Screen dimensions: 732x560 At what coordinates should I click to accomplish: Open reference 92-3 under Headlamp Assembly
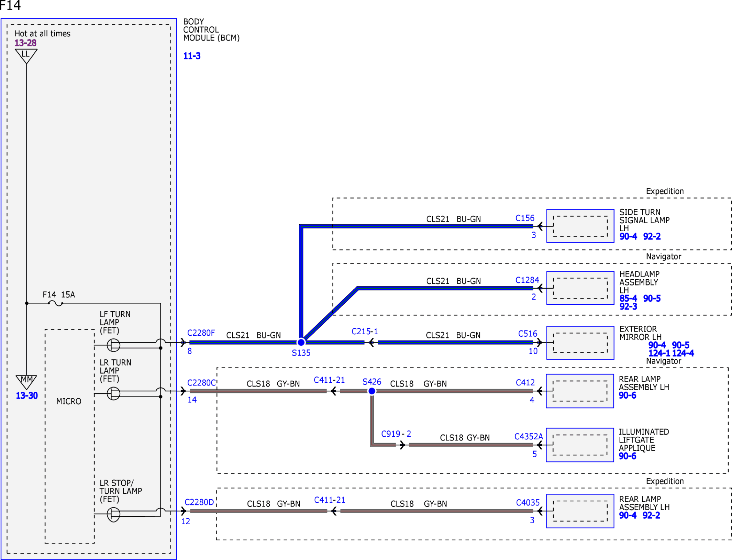coord(628,306)
